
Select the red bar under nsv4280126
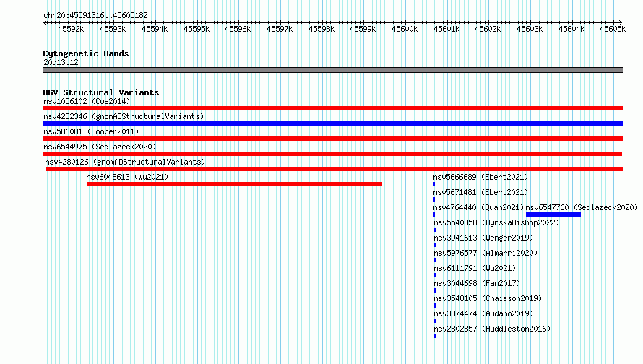tap(334, 169)
